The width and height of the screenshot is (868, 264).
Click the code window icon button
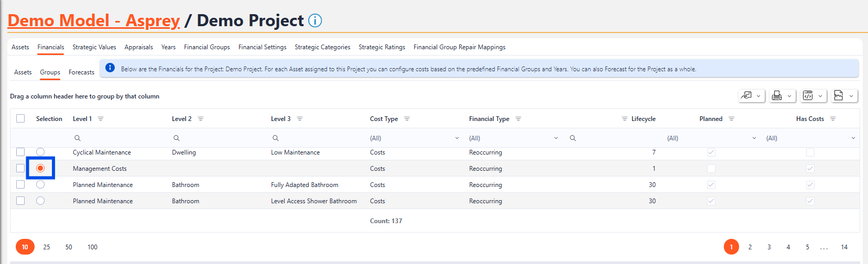(x=808, y=96)
